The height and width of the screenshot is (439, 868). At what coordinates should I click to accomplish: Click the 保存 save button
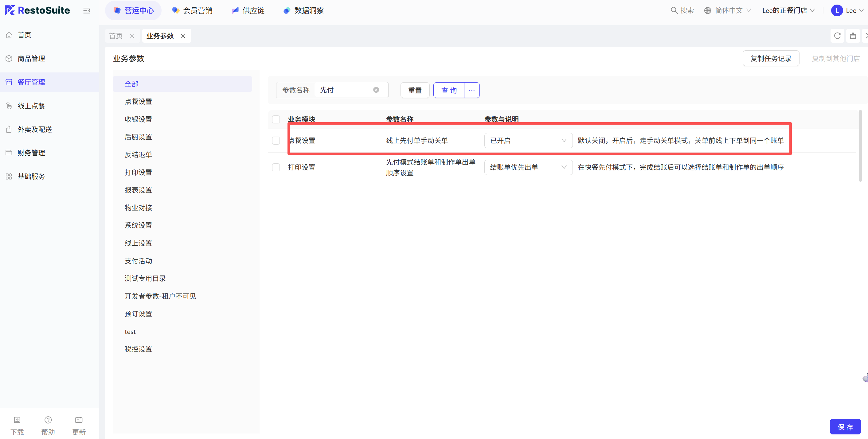pos(845,427)
